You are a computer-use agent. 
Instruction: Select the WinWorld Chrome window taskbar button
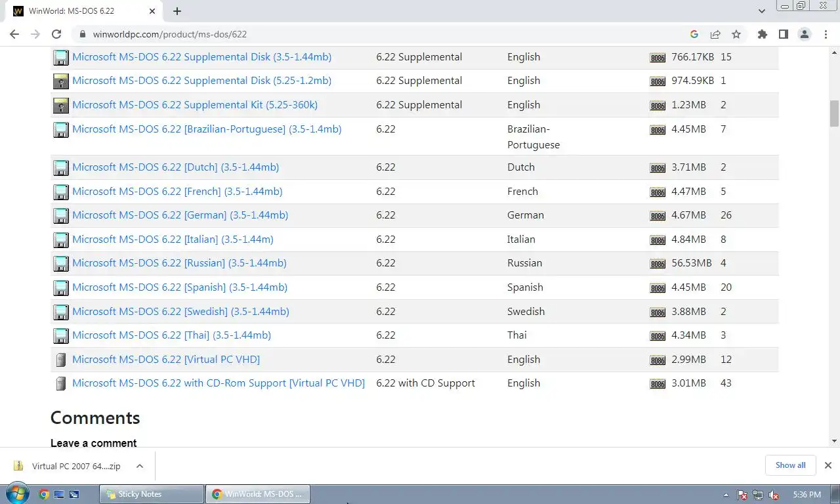[258, 494]
